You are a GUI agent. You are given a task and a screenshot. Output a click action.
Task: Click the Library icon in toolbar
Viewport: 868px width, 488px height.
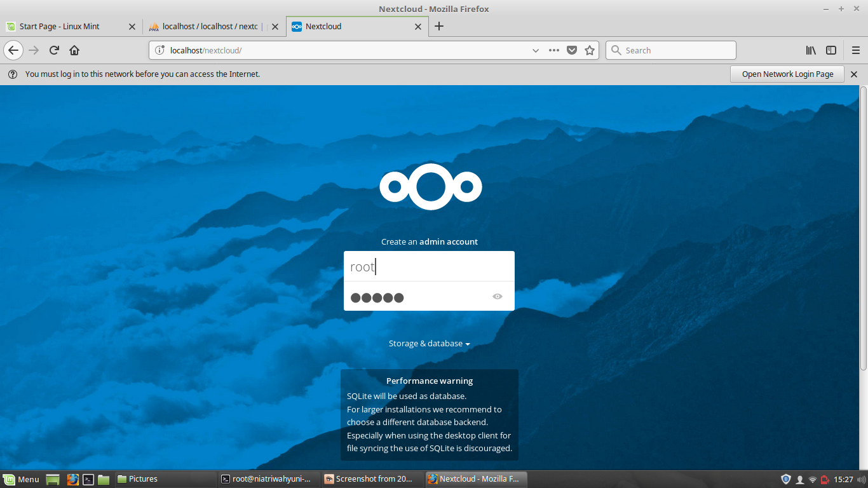point(810,50)
